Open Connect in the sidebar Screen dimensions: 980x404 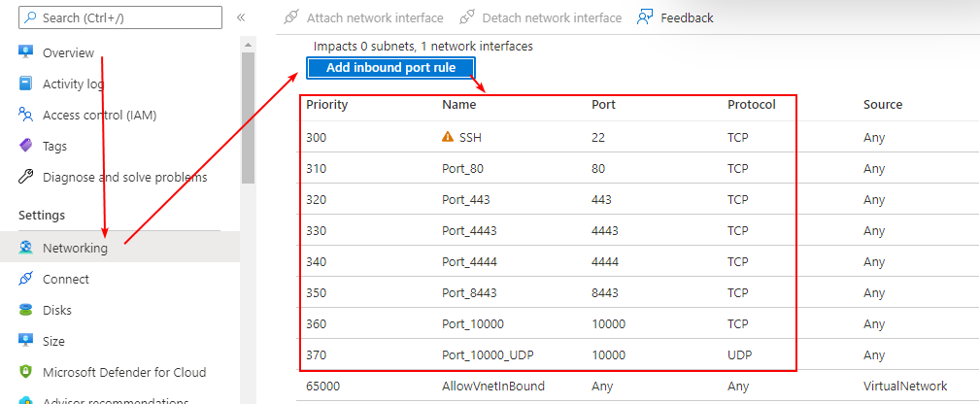pyautogui.click(x=66, y=280)
